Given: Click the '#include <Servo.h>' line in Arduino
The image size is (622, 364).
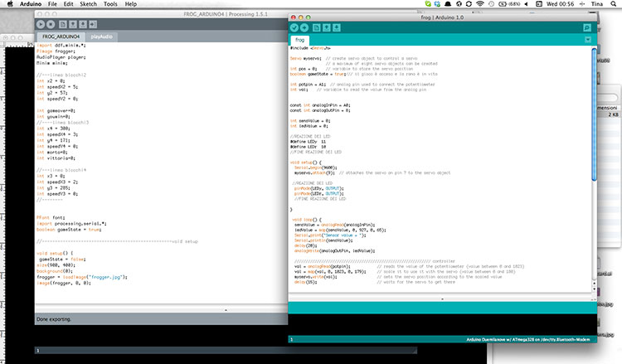Looking at the screenshot, I should click(310, 48).
